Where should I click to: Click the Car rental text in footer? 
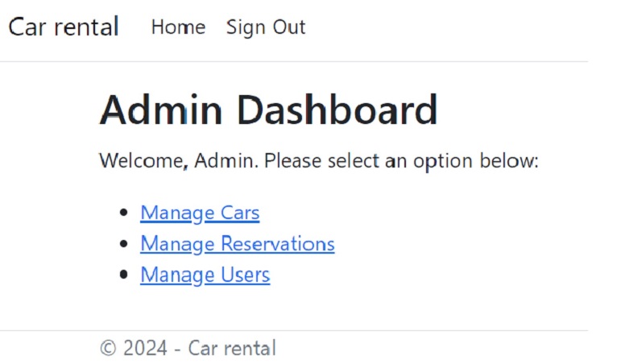[x=232, y=349]
